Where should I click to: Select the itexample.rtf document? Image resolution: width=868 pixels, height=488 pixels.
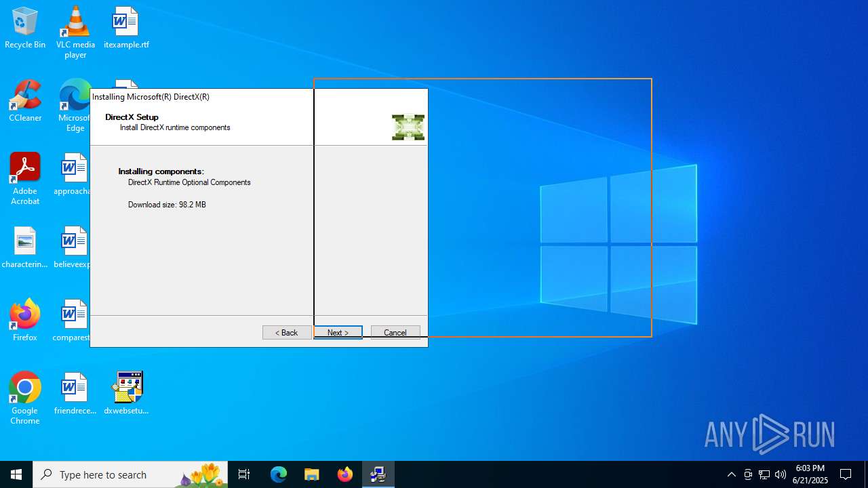pos(126,28)
